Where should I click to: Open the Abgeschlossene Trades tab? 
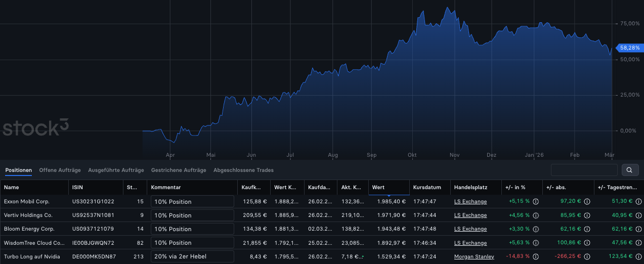(x=243, y=170)
